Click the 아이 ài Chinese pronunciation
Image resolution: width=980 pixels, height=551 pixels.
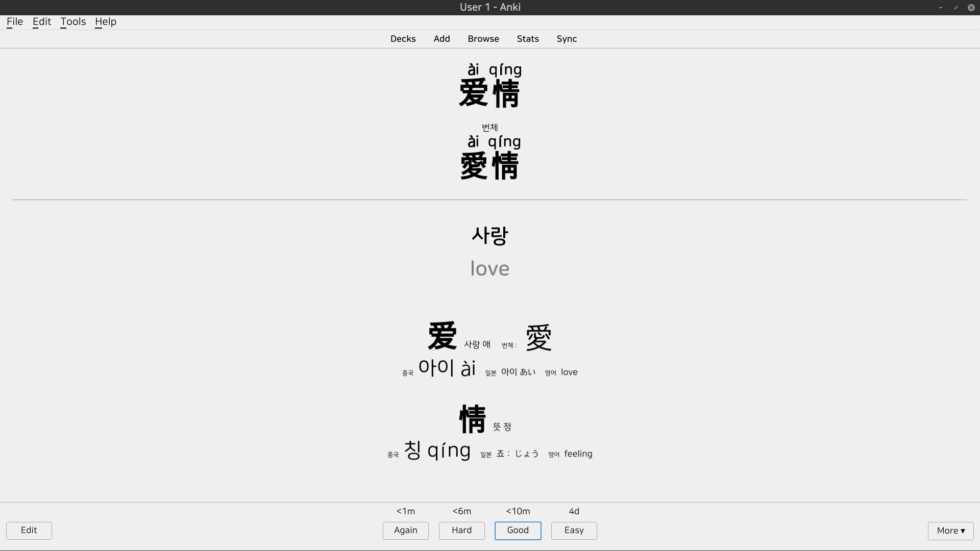tap(447, 368)
